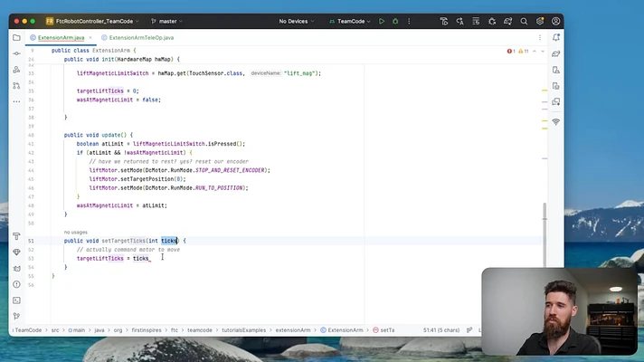
Task: Click 'STOP_AND_RESET_ENCODER' in the code
Action: [x=230, y=170]
